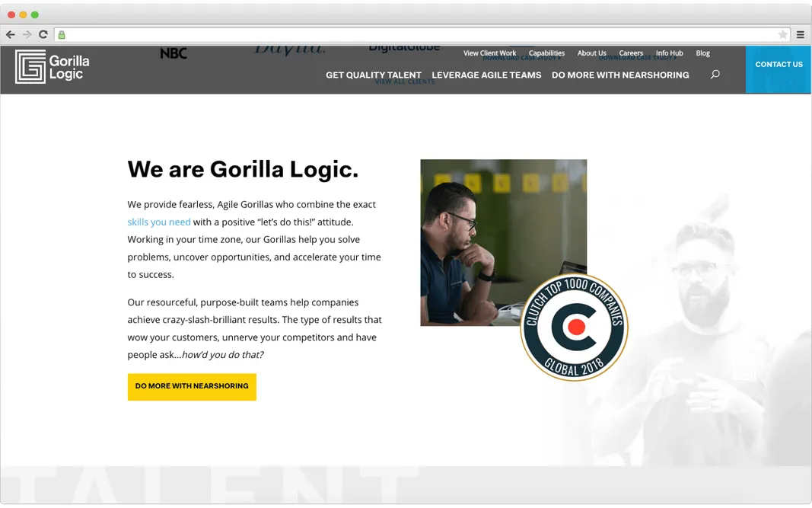The width and height of the screenshot is (812, 508).
Task: Click the yellow Do More With Nearshoring button
Action: (192, 387)
